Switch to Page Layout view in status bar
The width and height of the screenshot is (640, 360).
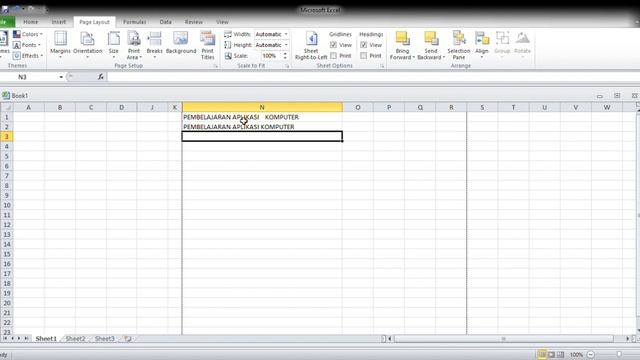551,355
